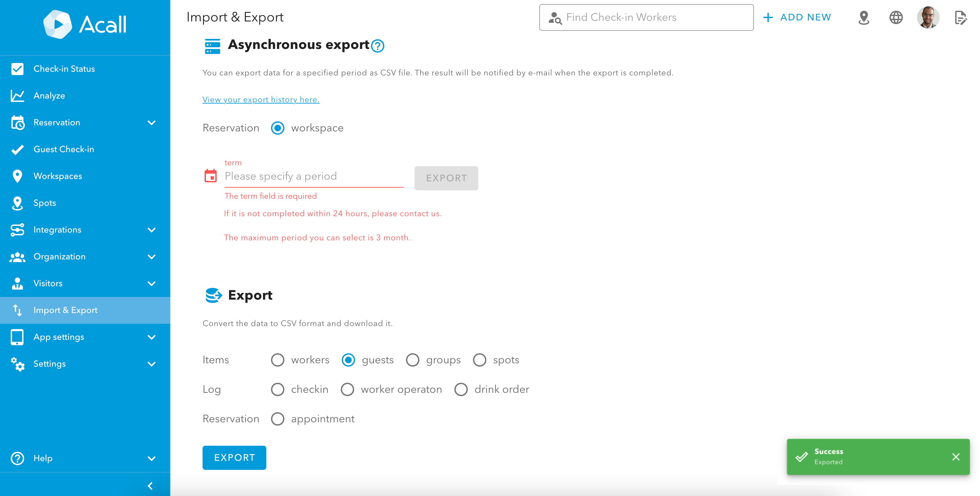Expand the Settings sidebar section
Screen dimensions: 980x496
pyautogui.click(x=151, y=364)
